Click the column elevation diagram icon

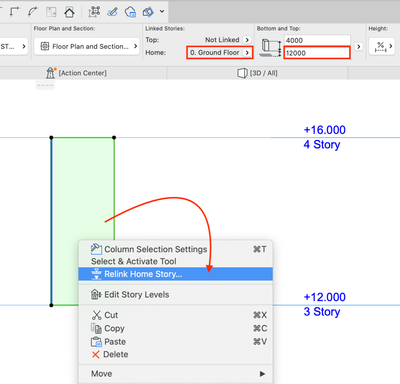[x=271, y=47]
